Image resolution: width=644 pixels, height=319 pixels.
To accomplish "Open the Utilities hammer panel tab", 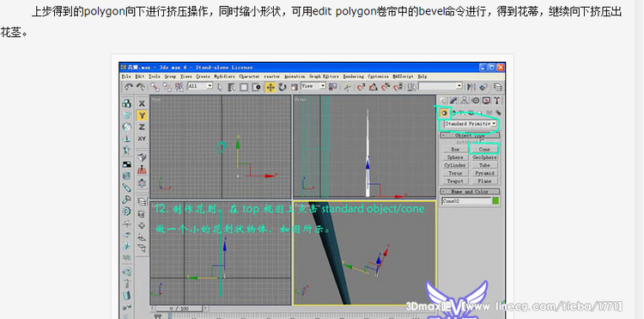I will click(x=496, y=101).
